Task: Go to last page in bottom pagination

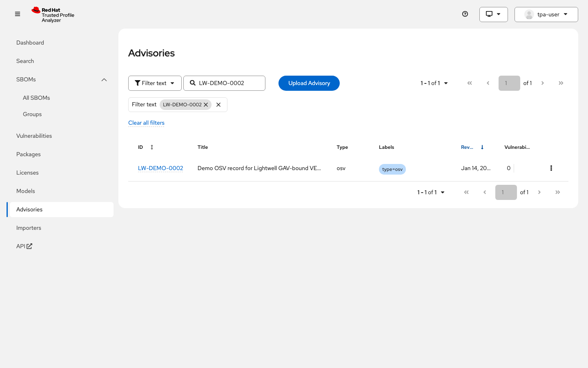Action: pos(558,192)
